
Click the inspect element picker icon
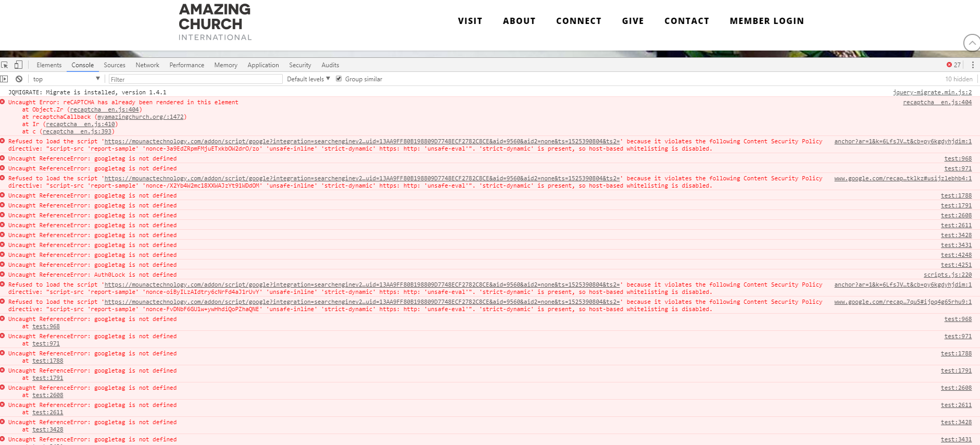click(5, 65)
